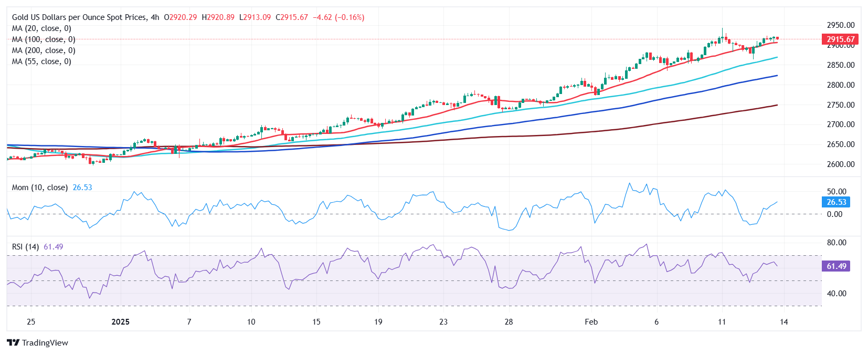Viewport: 868px width, 354px height.
Task: Click the 2600.00 price axis label
Action: [x=841, y=164]
